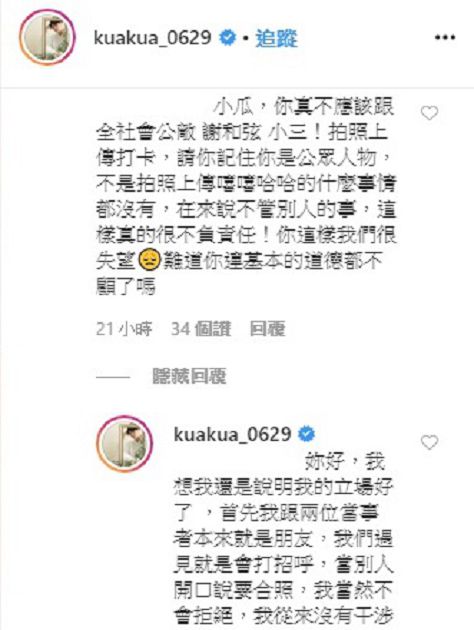Click the verified badge beside the reply username

307,434
